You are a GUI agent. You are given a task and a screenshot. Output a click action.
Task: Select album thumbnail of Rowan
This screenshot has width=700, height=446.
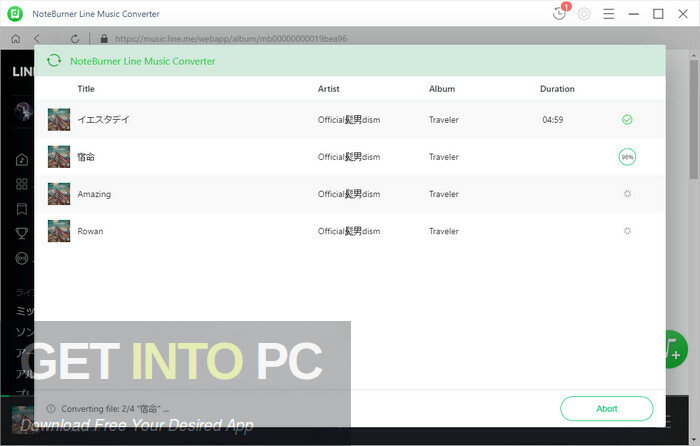(59, 230)
